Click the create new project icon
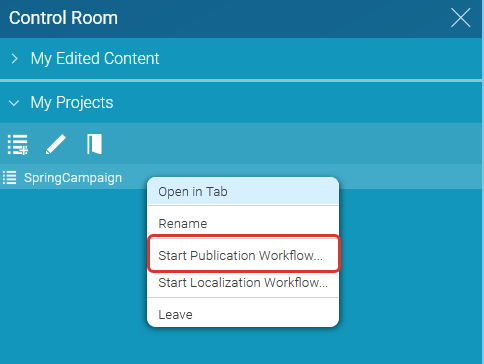The image size is (484, 364). click(18, 144)
